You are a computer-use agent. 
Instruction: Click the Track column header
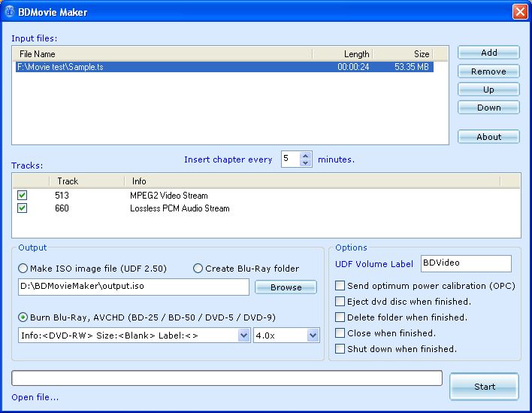point(87,181)
